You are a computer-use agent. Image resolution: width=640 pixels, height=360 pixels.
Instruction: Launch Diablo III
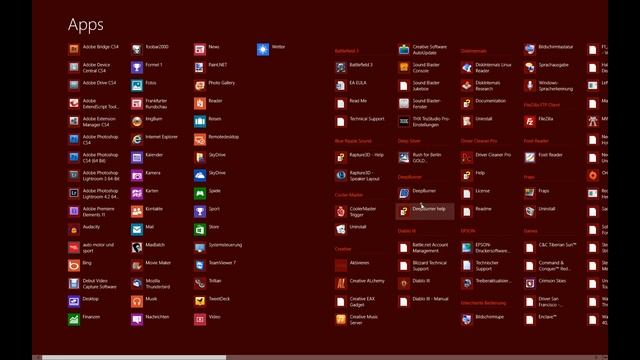click(x=415, y=283)
